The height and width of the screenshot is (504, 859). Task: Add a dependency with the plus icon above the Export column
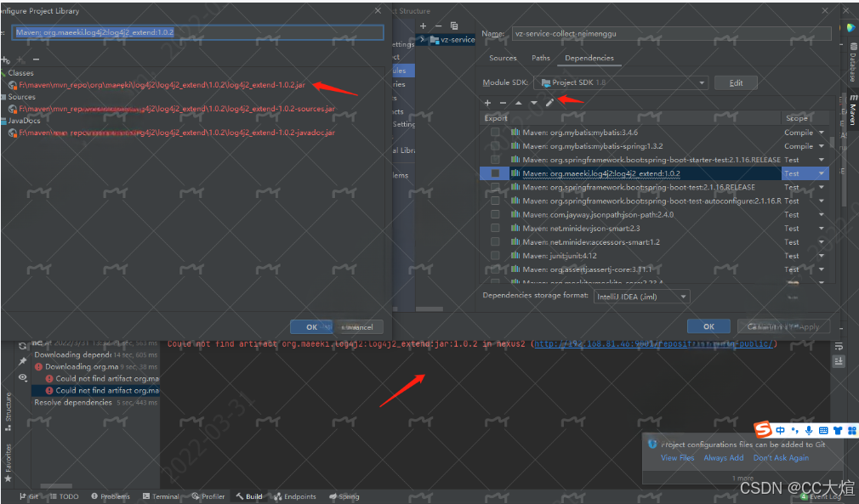coord(487,103)
